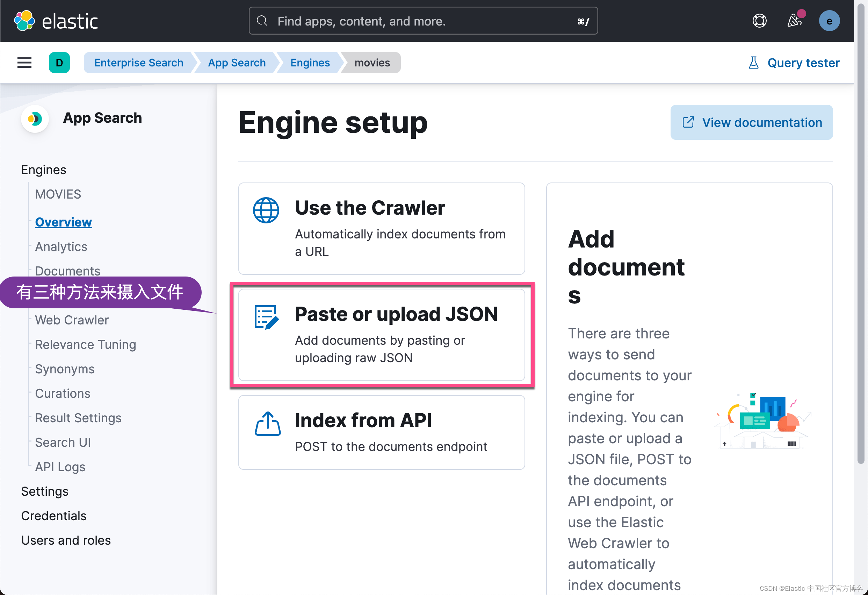The image size is (868, 595).
Task: Click the movies breadcrumb
Action: (372, 63)
